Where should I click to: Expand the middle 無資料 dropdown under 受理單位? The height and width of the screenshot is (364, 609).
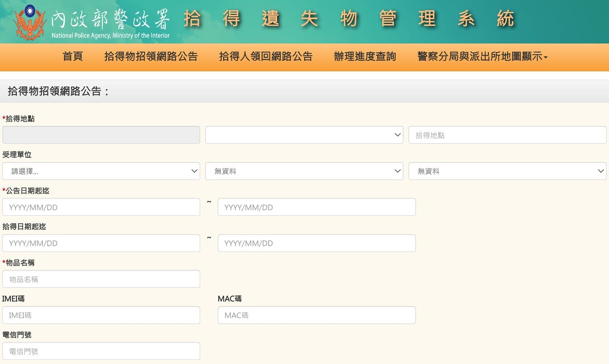tap(304, 171)
